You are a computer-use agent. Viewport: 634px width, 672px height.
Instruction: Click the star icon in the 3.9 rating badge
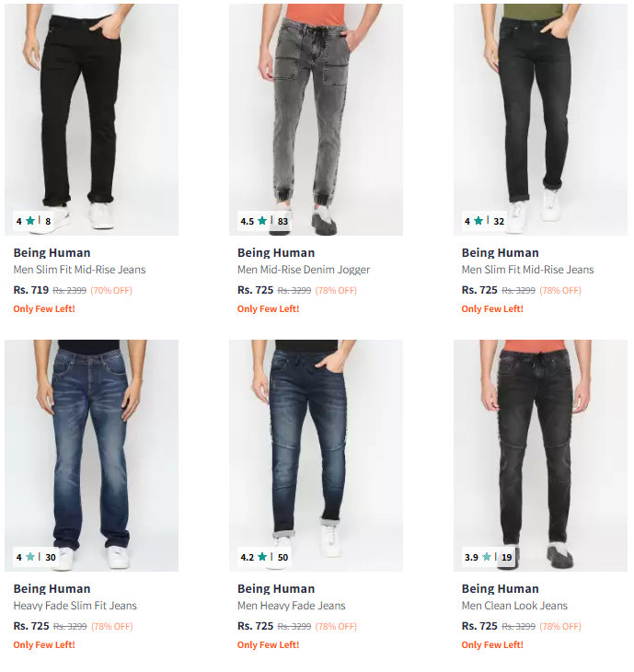coord(486,557)
